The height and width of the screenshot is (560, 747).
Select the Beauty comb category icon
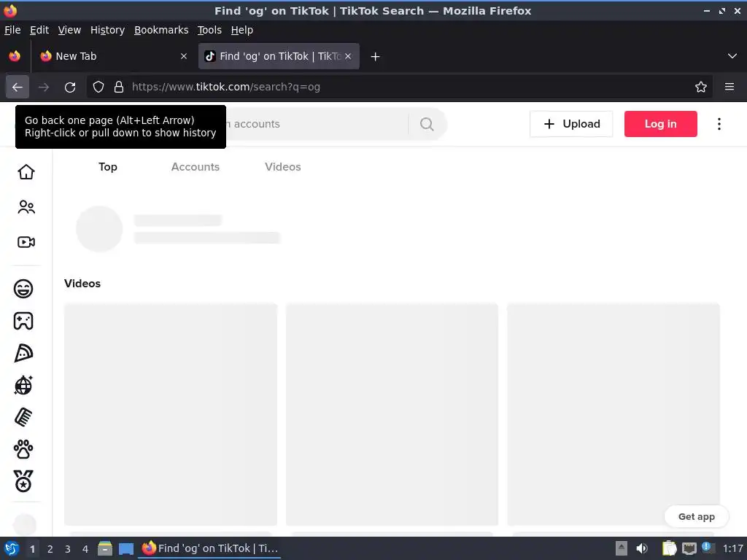coord(23,417)
